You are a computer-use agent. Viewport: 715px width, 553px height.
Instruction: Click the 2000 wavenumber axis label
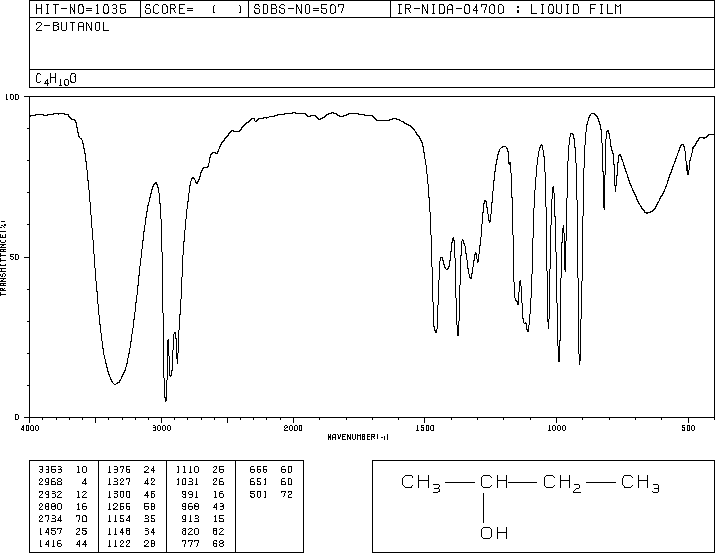click(293, 428)
